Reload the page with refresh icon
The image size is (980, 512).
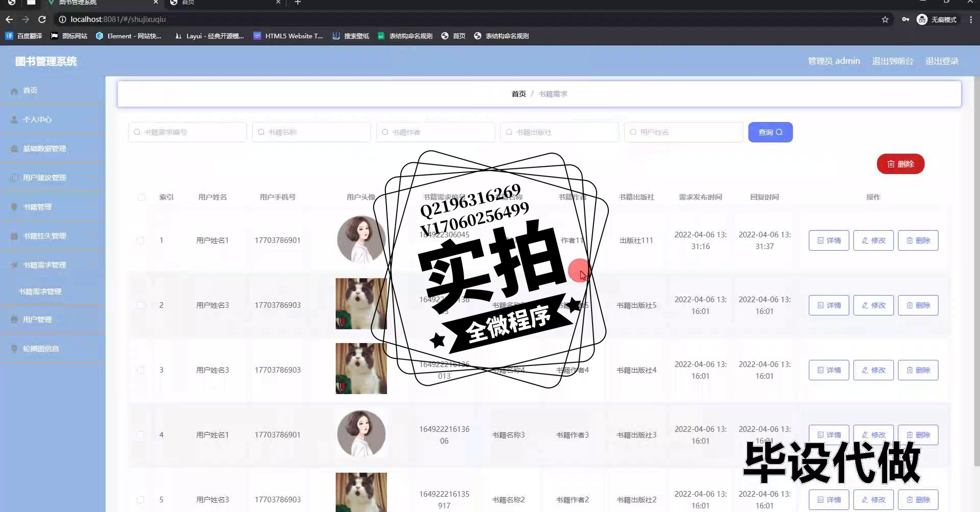tap(42, 19)
